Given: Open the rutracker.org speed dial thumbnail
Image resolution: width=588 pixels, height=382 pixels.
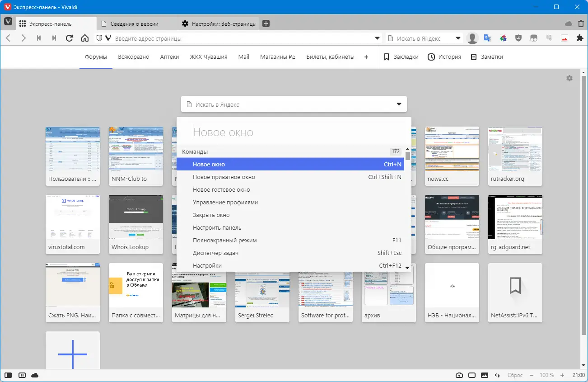Looking at the screenshot, I should tap(515, 156).
